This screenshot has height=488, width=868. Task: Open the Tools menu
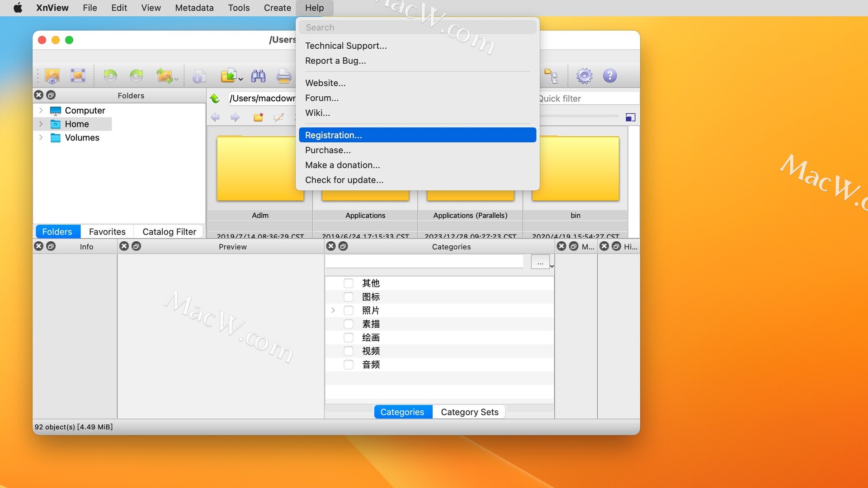pyautogui.click(x=239, y=8)
